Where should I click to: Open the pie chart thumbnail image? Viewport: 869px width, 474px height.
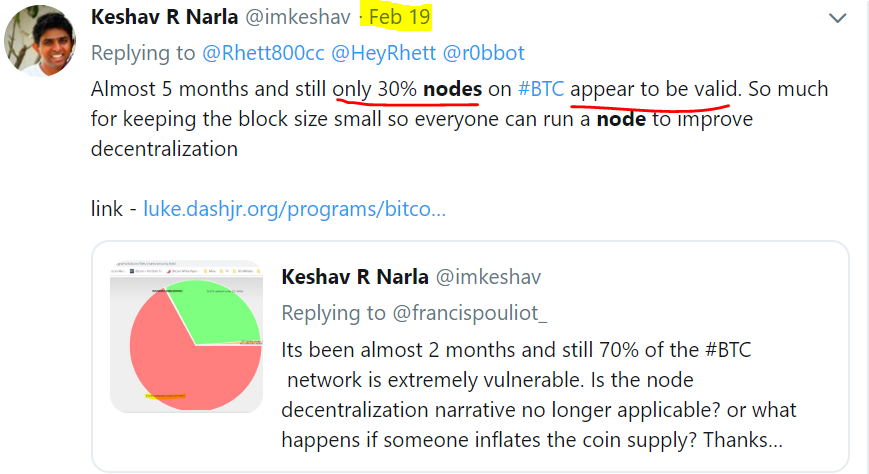pos(186,337)
